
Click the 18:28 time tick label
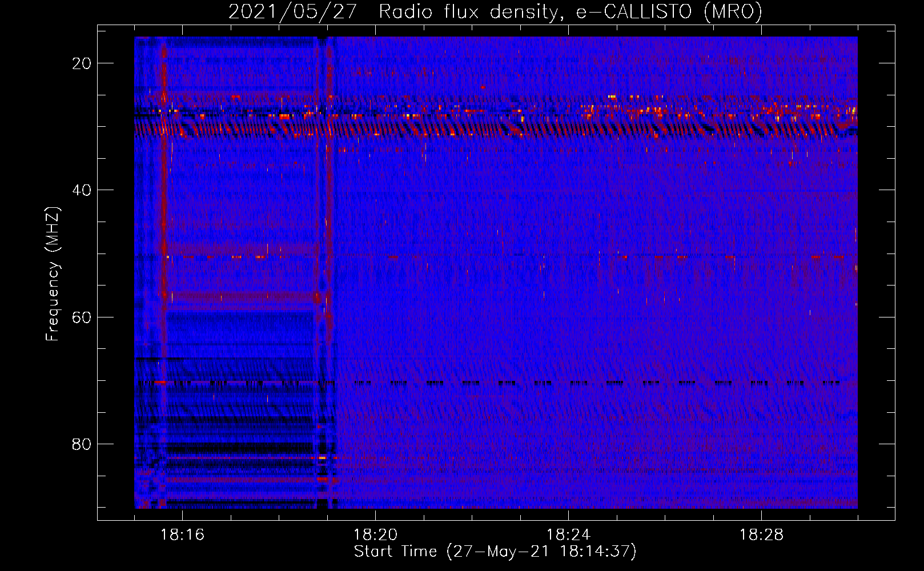tap(761, 535)
